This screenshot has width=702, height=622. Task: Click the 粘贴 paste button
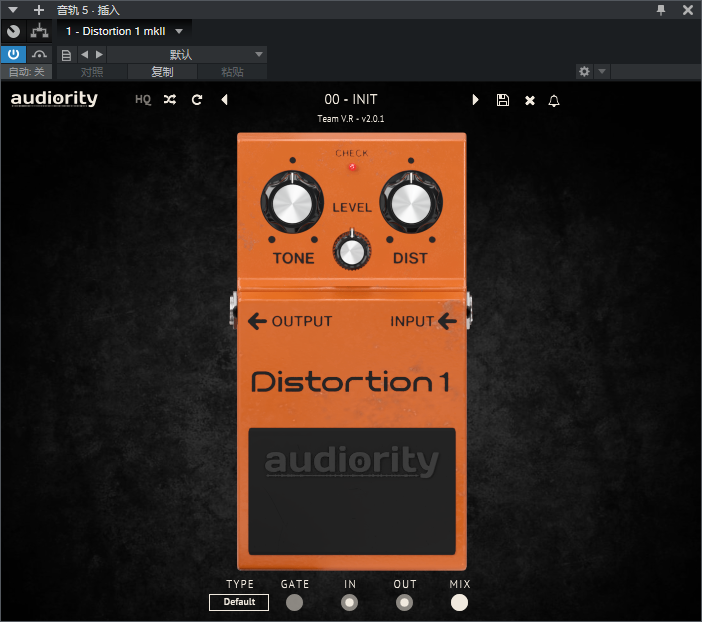(232, 72)
